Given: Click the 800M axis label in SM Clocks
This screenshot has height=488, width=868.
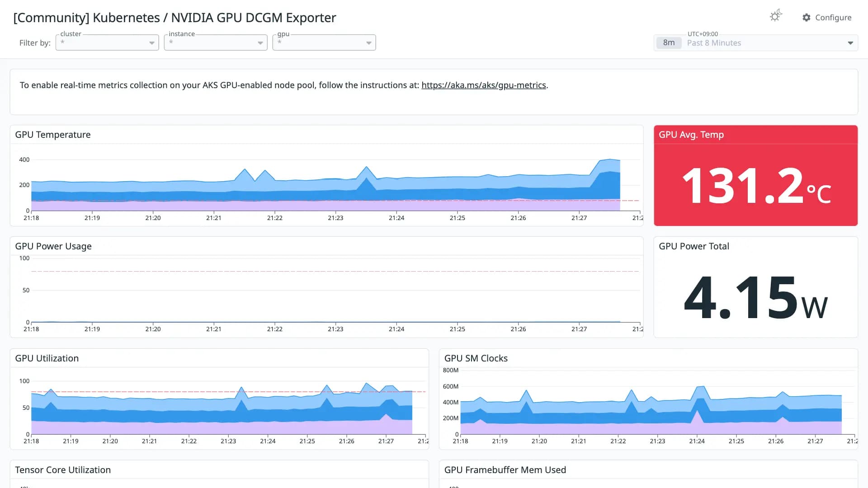Looking at the screenshot, I should pyautogui.click(x=451, y=370).
